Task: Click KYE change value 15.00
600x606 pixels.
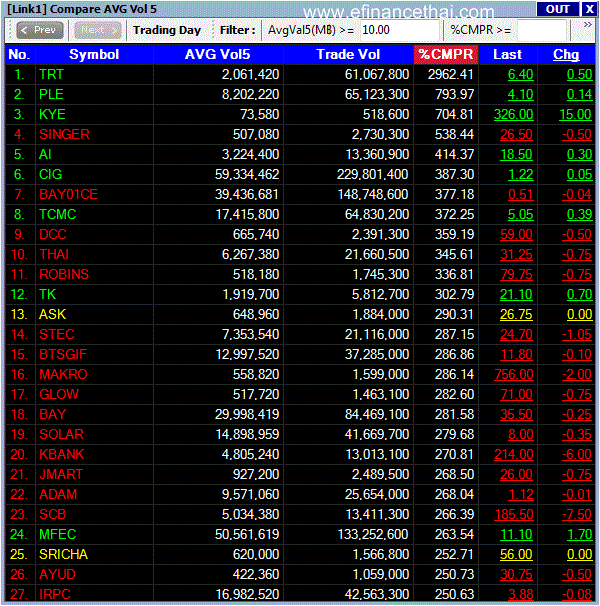Action: tap(575, 114)
